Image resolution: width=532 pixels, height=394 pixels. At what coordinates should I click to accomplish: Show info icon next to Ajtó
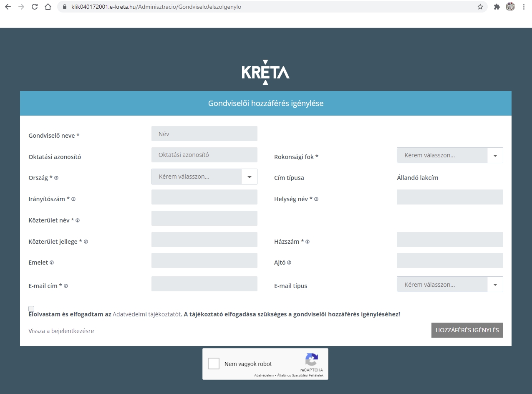pyautogui.click(x=289, y=263)
